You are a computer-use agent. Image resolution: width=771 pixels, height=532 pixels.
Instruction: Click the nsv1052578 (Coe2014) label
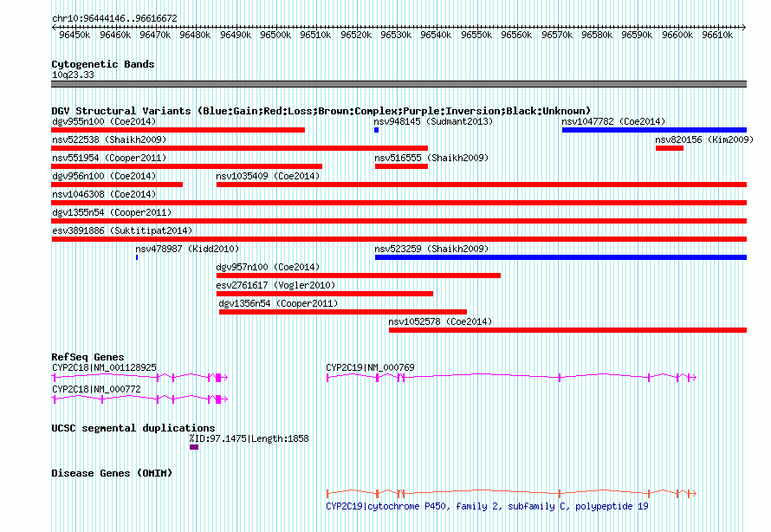(x=440, y=321)
